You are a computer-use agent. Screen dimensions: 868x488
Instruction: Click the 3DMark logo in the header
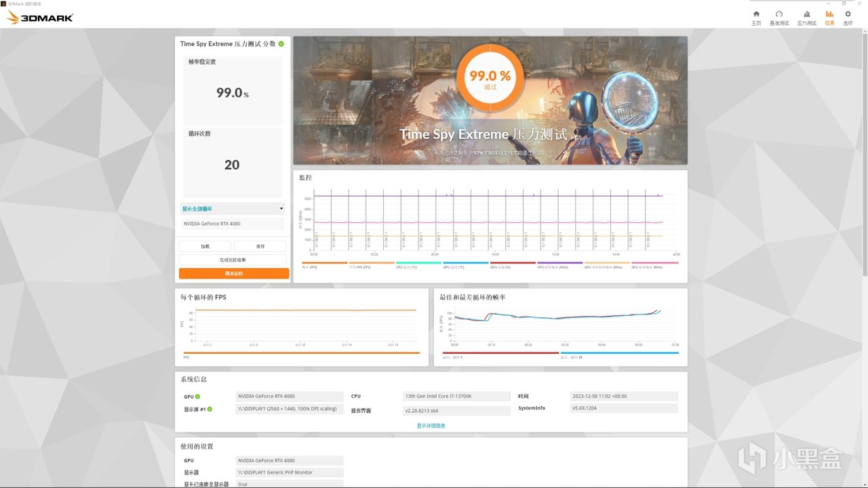(39, 18)
